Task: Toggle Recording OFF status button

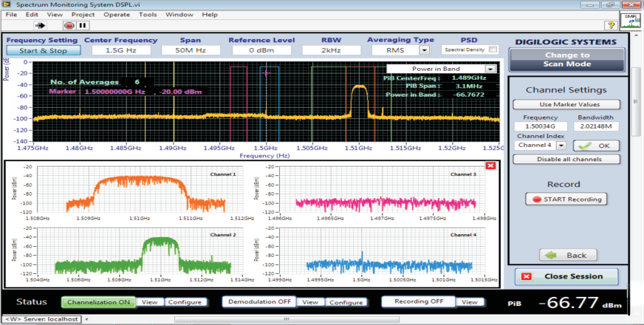Action: coord(419,301)
